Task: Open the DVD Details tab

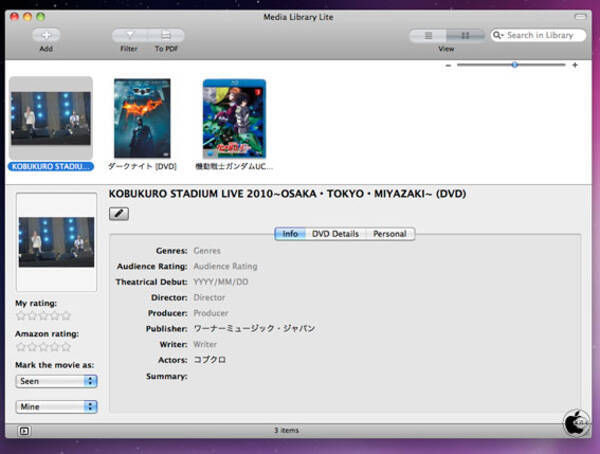Action: coord(335,234)
